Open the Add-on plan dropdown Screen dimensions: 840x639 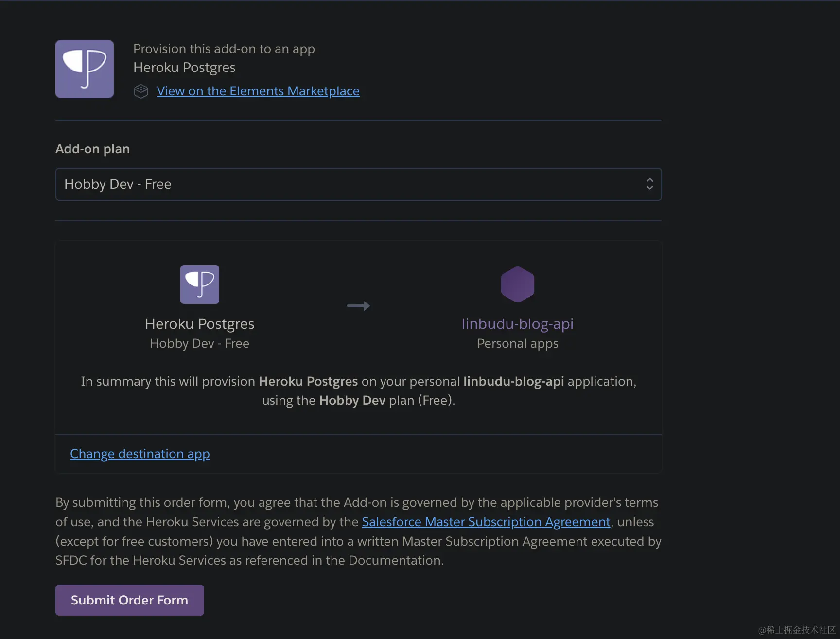coord(359,184)
